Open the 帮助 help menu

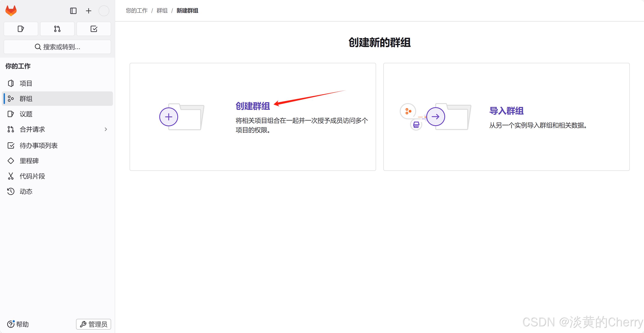pyautogui.click(x=18, y=324)
